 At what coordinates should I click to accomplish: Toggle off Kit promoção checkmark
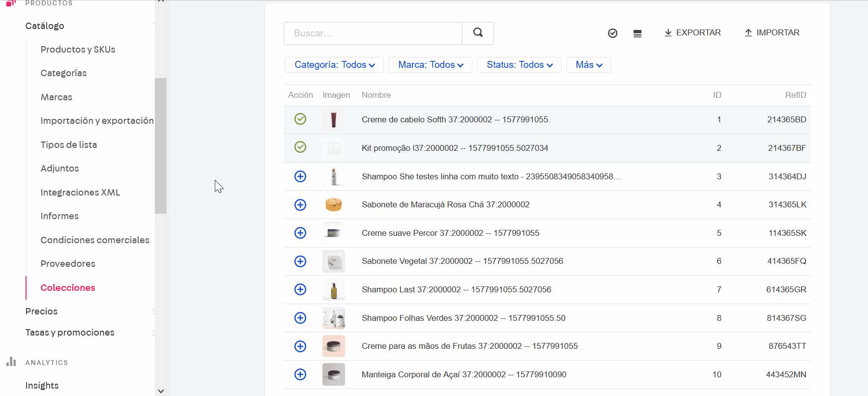pyautogui.click(x=300, y=147)
